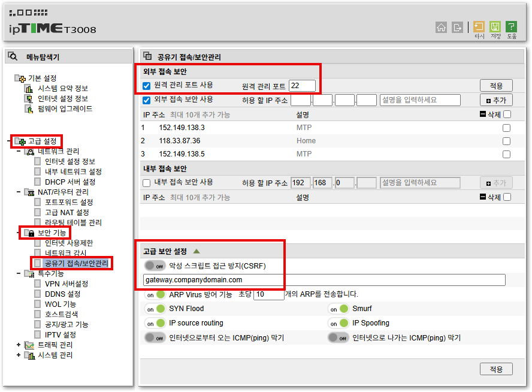
Task: Click the 메뉴탐색기 search icon
Action: (13, 56)
